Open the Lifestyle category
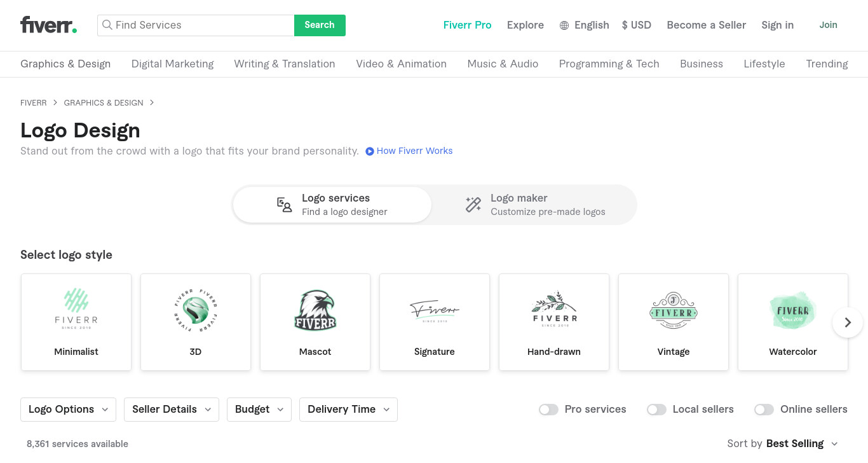The height and width of the screenshot is (463, 868). pyautogui.click(x=764, y=64)
